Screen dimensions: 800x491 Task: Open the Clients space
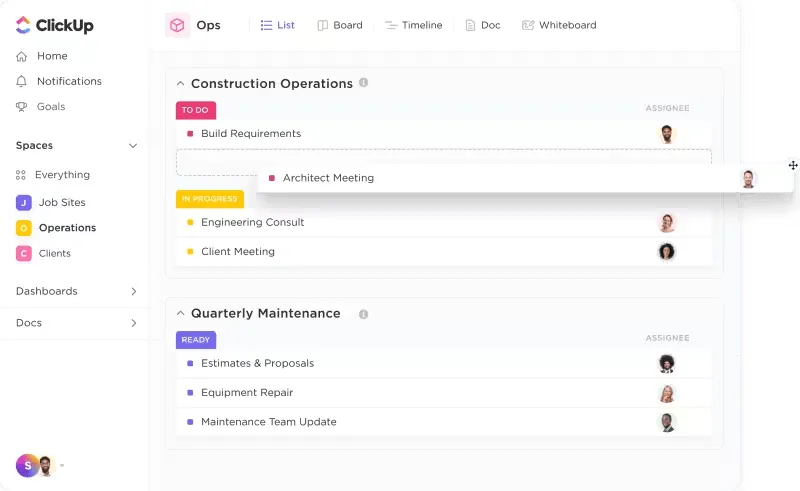43,253
